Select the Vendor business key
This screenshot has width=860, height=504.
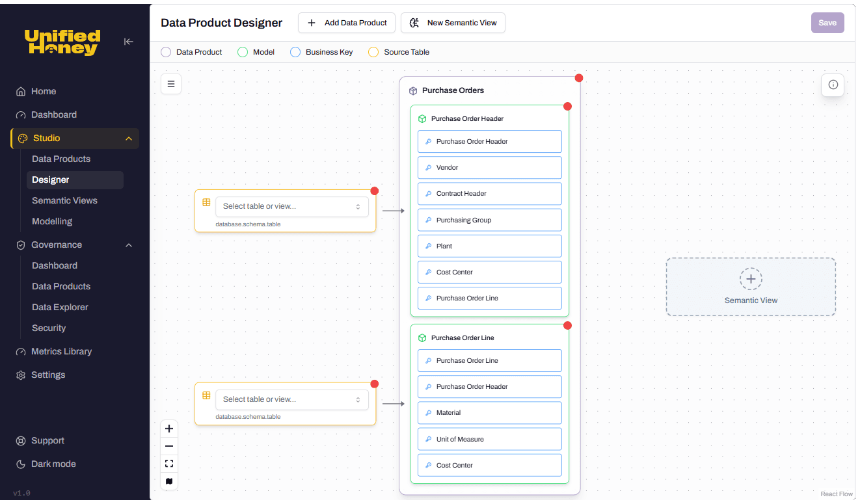pos(490,168)
